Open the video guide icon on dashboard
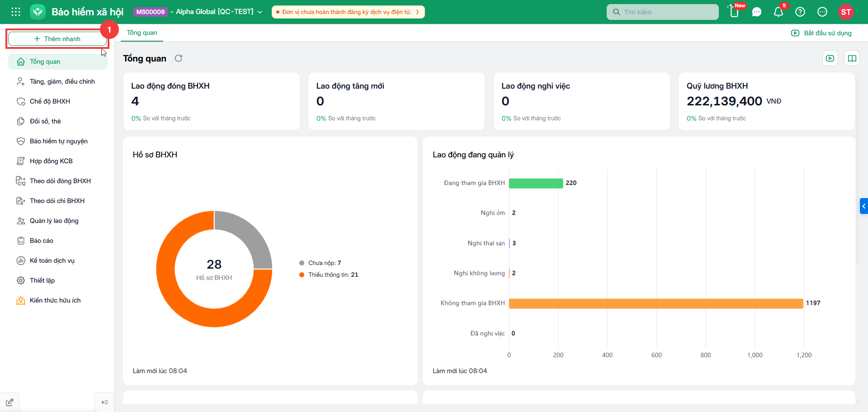 (x=830, y=58)
